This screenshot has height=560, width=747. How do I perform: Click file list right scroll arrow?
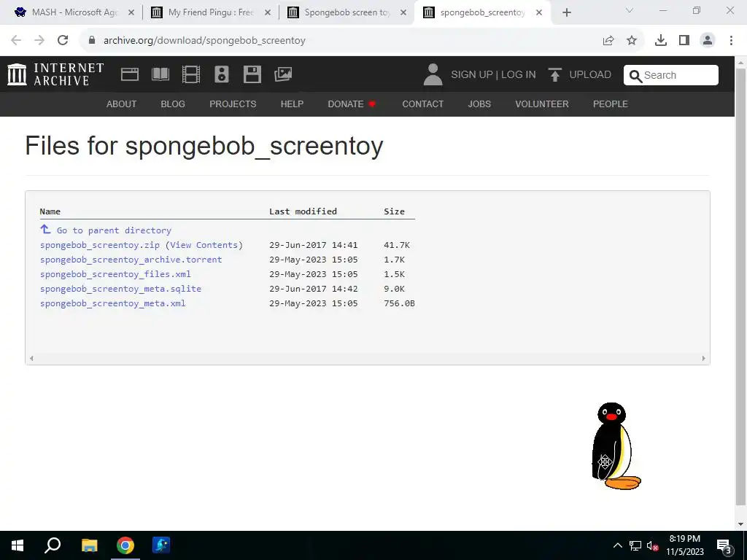[704, 359]
